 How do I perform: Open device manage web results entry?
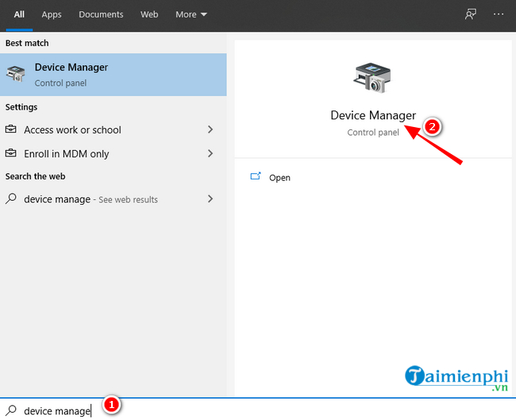tap(114, 199)
